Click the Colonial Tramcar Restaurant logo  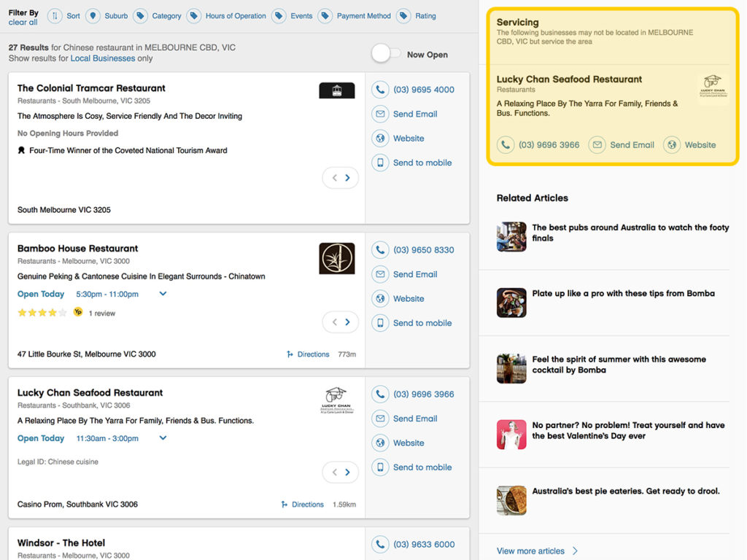click(337, 90)
